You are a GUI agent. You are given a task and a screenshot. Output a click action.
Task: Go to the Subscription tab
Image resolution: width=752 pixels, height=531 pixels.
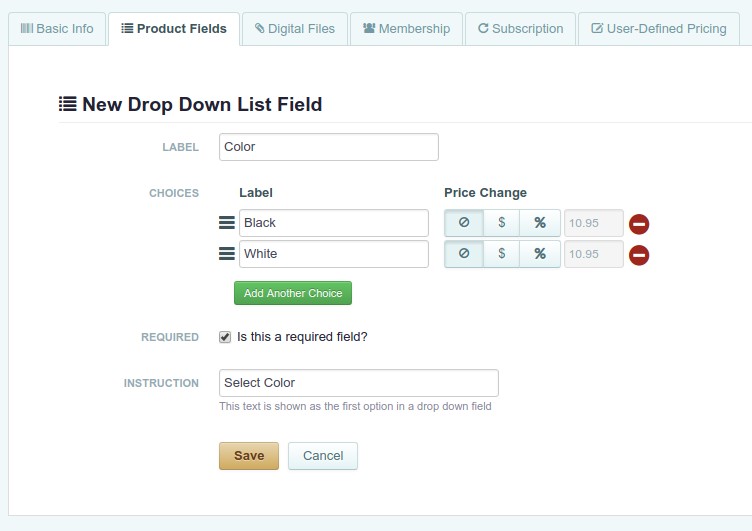tap(520, 29)
